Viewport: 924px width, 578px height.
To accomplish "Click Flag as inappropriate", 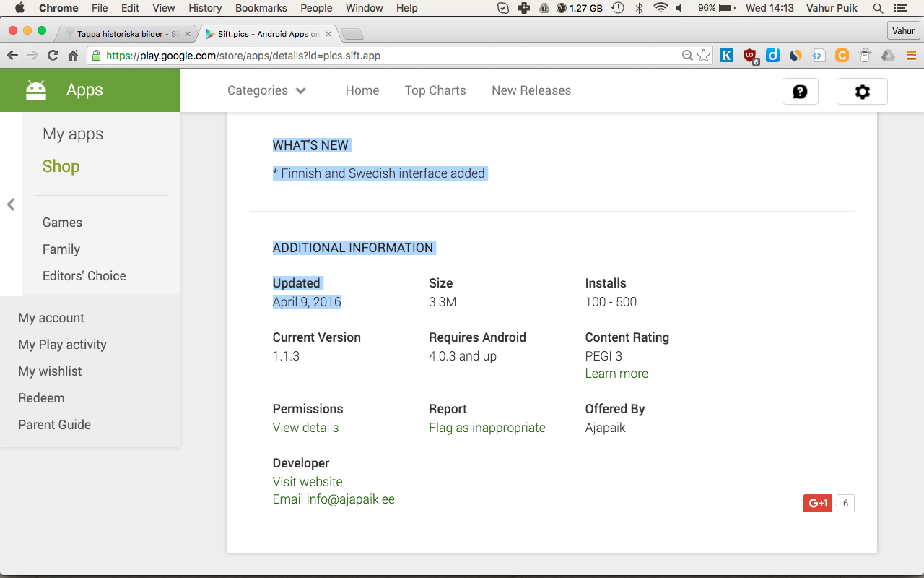I will pos(487,428).
